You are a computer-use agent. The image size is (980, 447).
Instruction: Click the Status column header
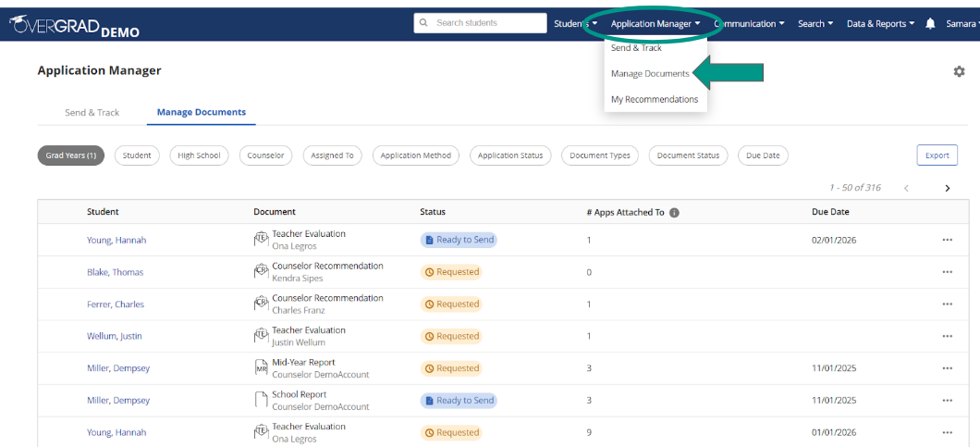click(x=433, y=212)
